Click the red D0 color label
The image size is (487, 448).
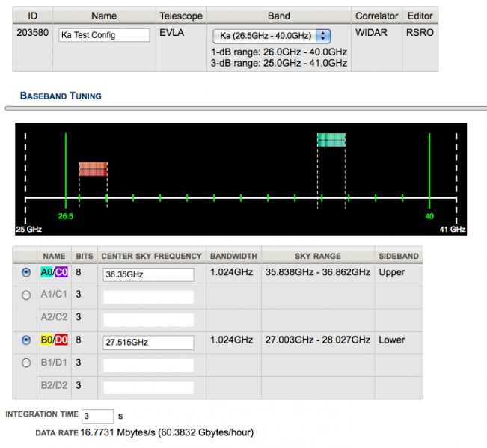(x=60, y=340)
